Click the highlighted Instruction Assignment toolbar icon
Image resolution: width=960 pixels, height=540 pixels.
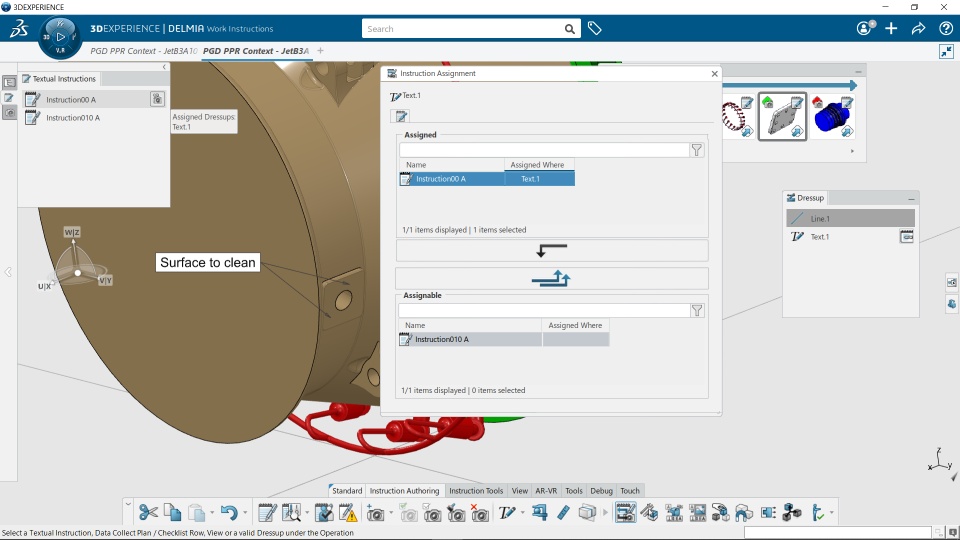(x=626, y=512)
